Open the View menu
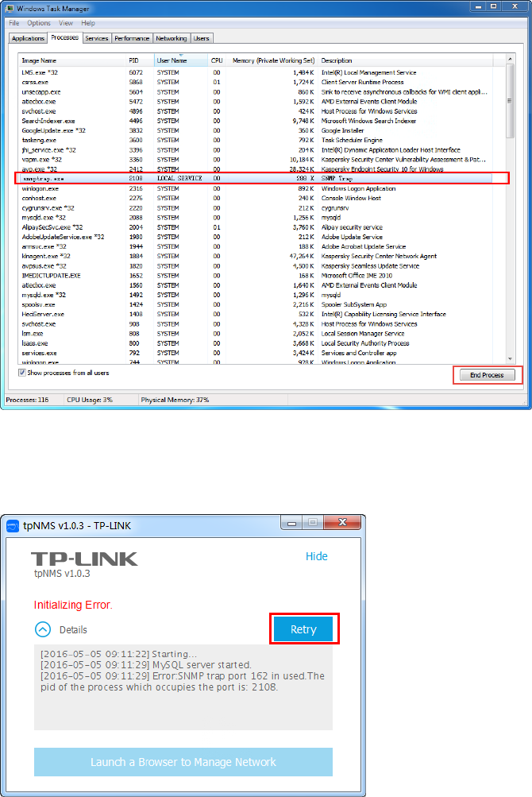Screen dimensions: 532x797 tap(66, 23)
